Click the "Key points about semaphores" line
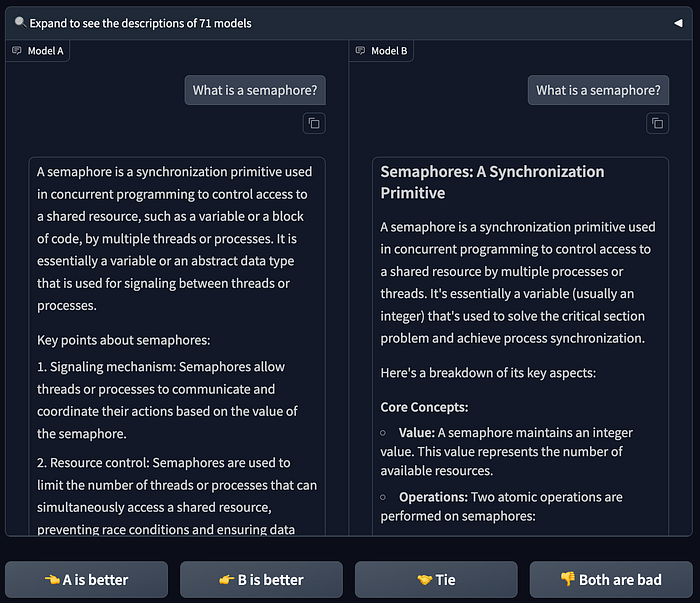Viewport: 700px width, 603px height. coord(123,340)
